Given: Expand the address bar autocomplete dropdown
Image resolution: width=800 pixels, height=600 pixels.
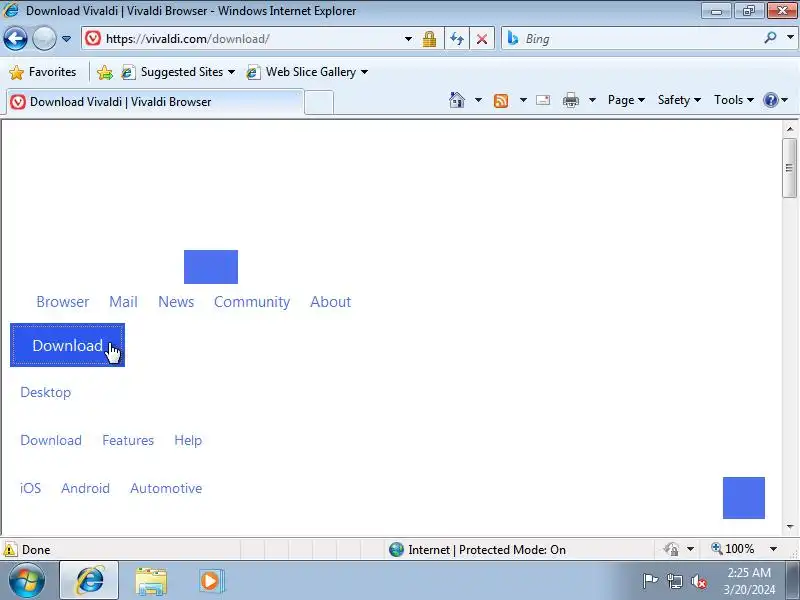Looking at the screenshot, I should [408, 39].
